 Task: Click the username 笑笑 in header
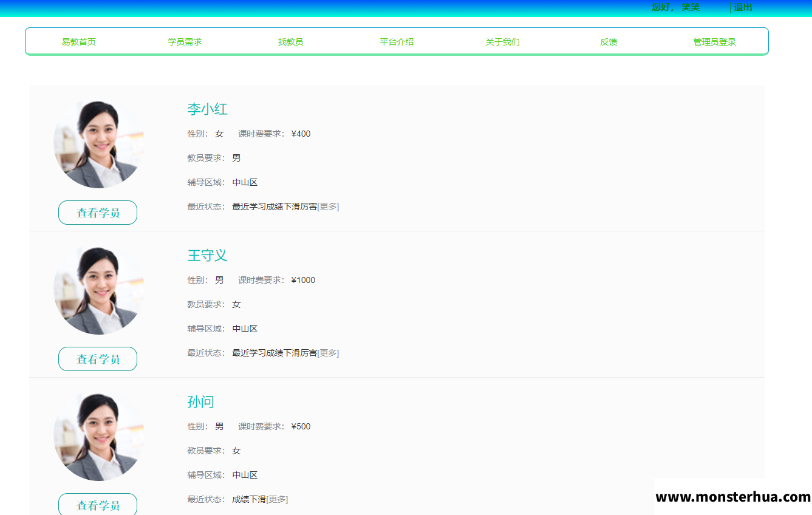(x=691, y=7)
